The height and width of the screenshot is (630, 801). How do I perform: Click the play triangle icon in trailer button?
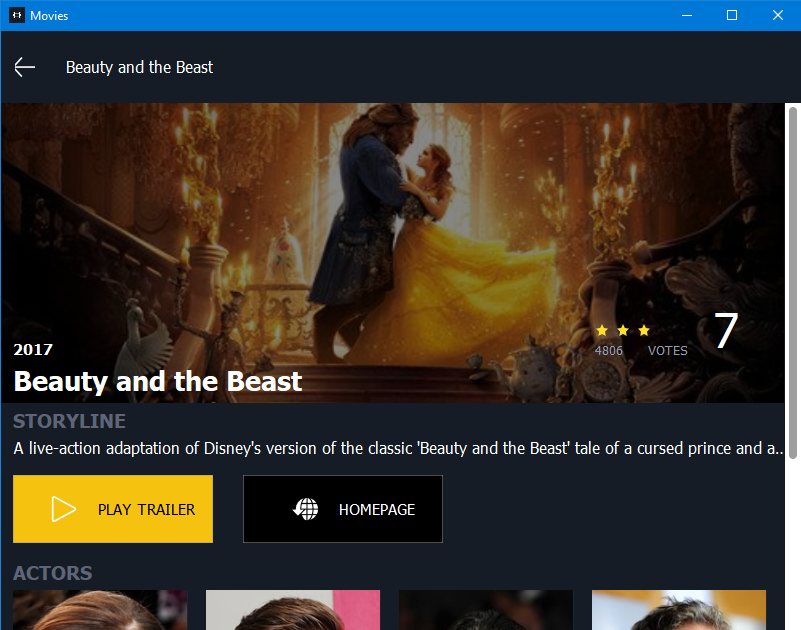tap(63, 509)
